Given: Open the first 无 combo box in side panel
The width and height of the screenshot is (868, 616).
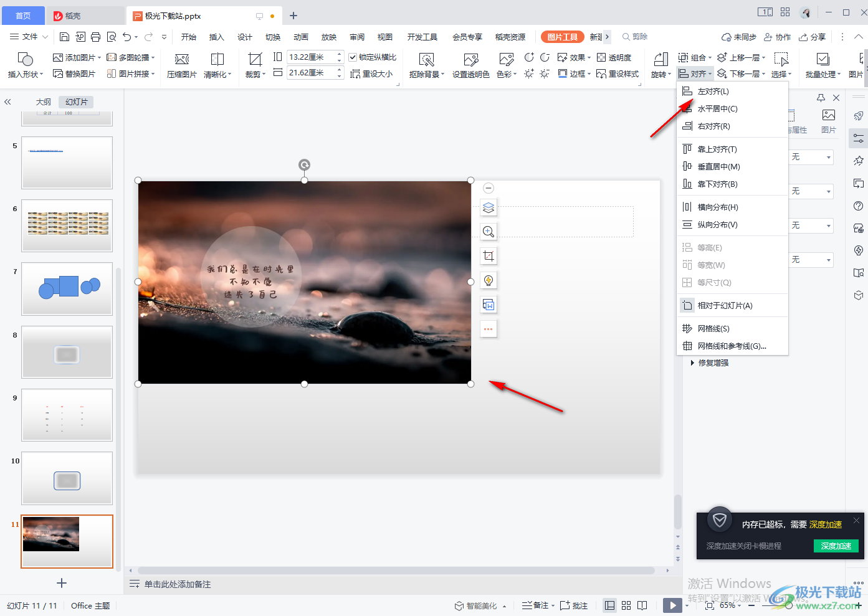Looking at the screenshot, I should (x=811, y=157).
